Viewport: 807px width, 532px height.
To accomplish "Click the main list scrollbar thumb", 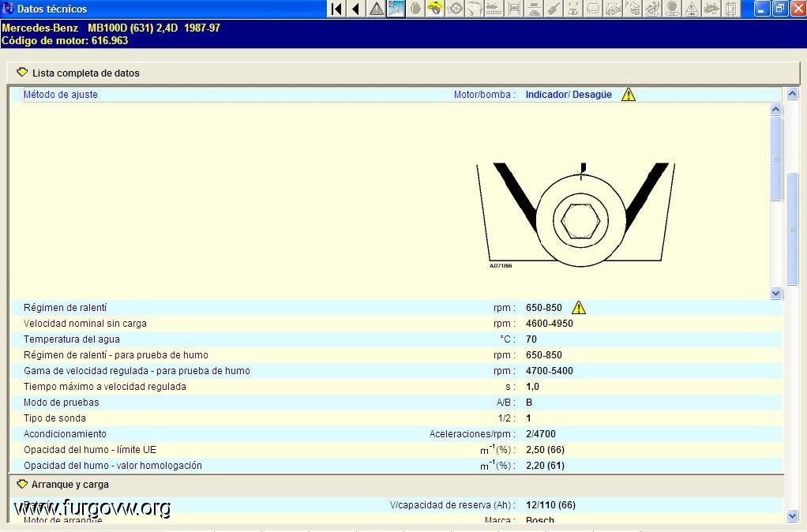I will (x=792, y=229).
